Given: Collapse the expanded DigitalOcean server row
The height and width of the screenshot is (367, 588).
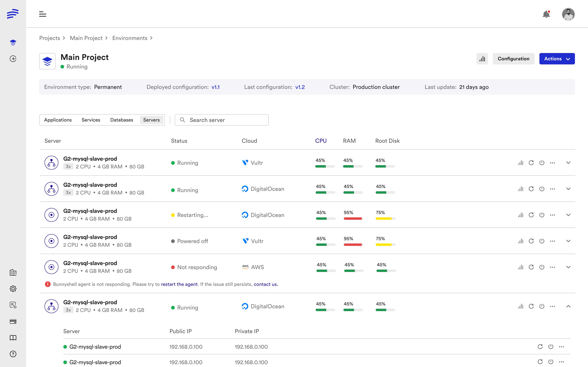Looking at the screenshot, I should point(568,306).
